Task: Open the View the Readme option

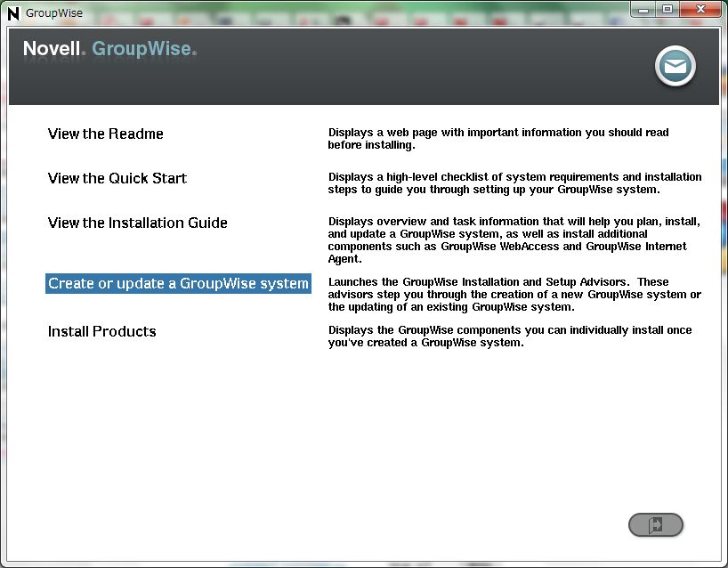Action: click(105, 134)
